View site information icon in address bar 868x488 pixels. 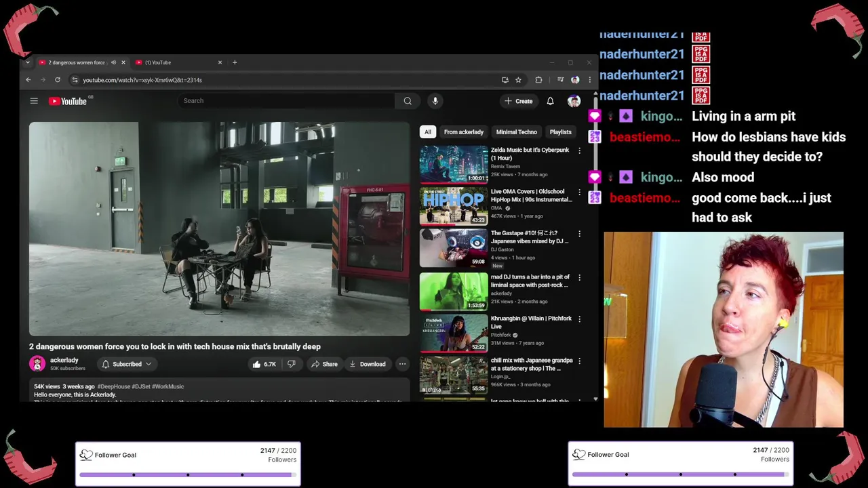click(75, 80)
